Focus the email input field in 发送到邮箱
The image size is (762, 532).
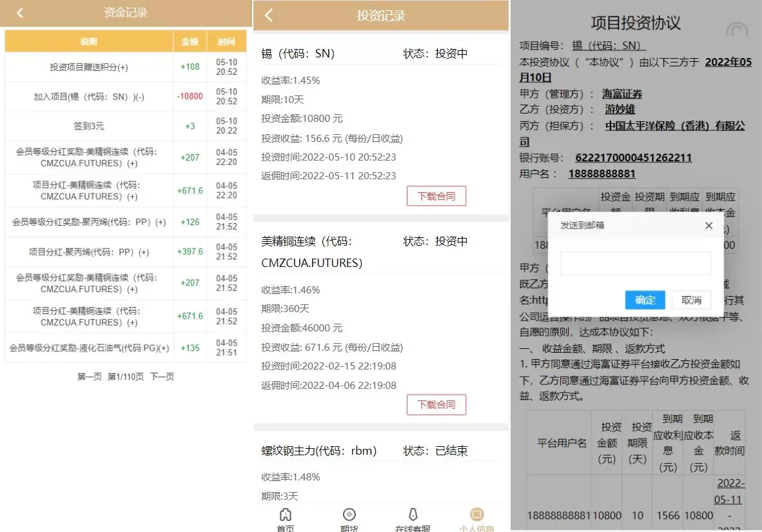635,263
